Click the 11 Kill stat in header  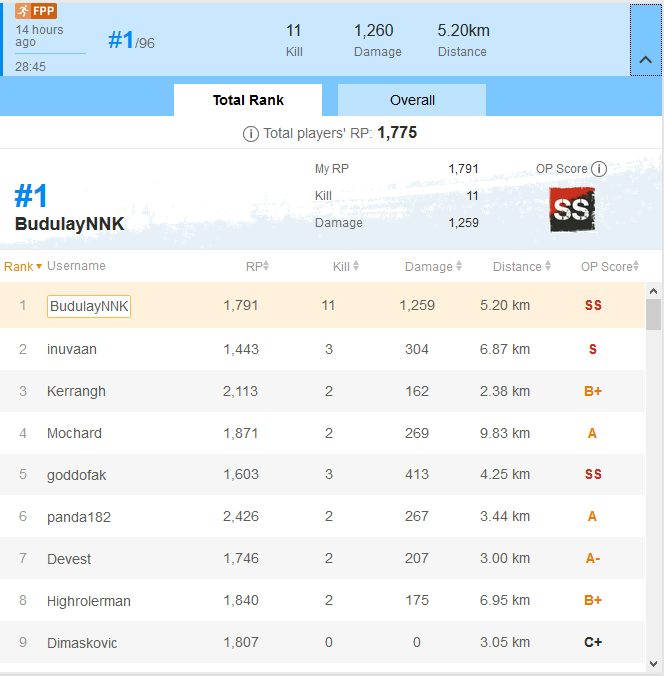click(x=294, y=40)
